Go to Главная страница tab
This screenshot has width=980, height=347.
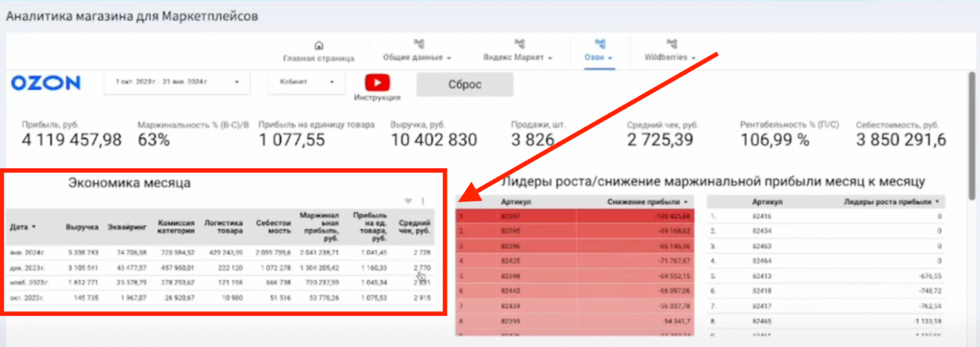(x=318, y=58)
